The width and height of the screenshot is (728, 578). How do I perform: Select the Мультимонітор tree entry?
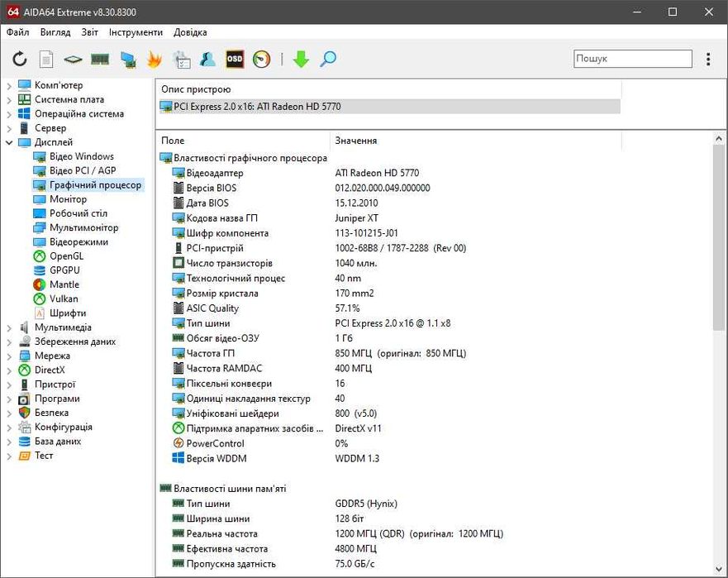tap(83, 227)
